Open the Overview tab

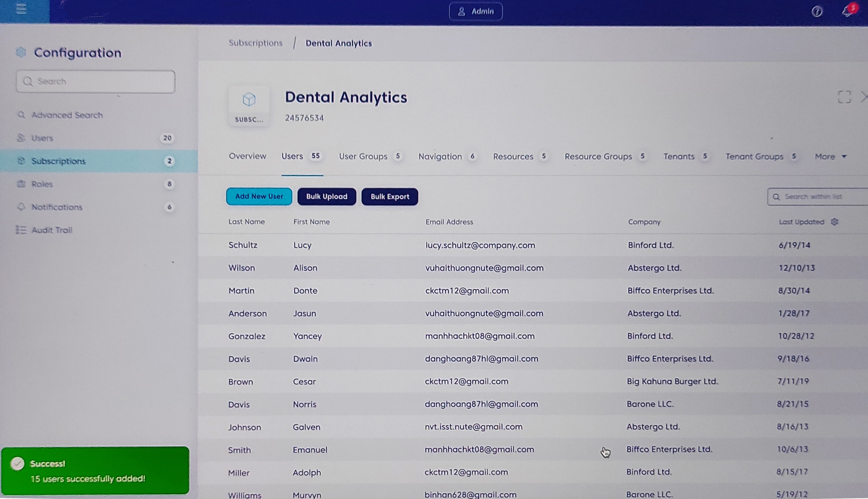tap(248, 156)
